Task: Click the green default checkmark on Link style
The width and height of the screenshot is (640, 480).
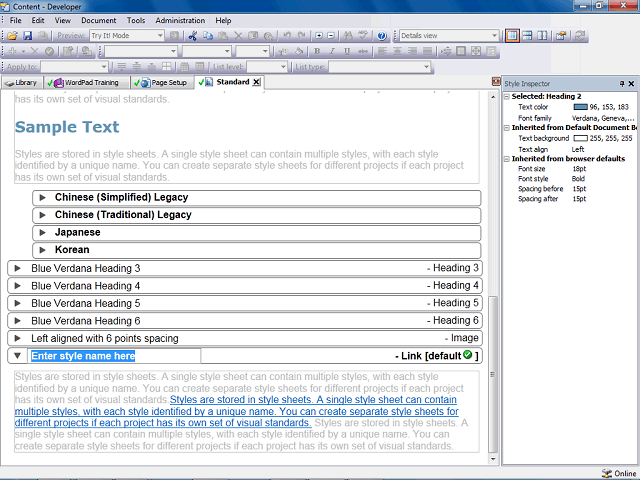Action: coord(468,355)
